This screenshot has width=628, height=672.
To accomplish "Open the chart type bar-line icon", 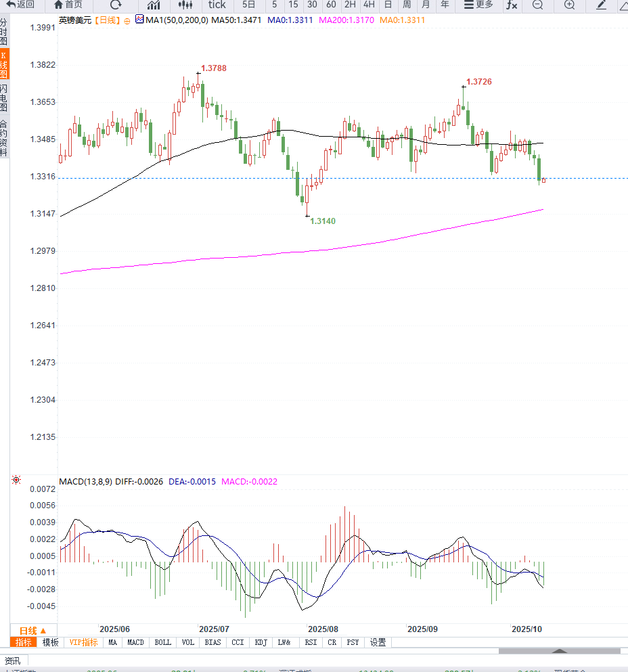I will [154, 5].
